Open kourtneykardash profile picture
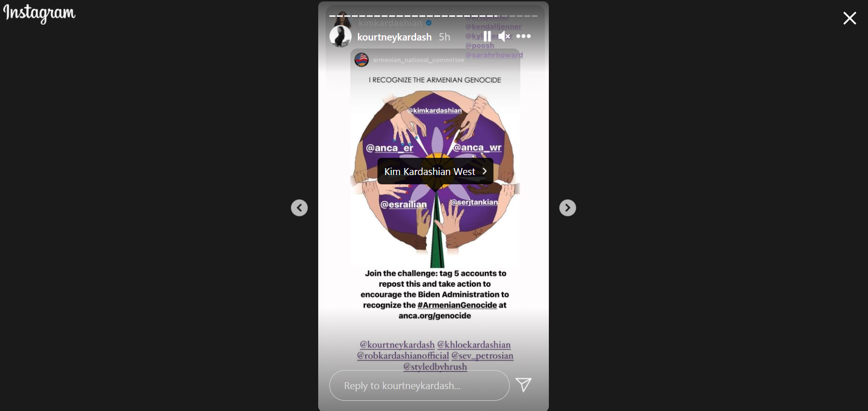 (x=341, y=36)
